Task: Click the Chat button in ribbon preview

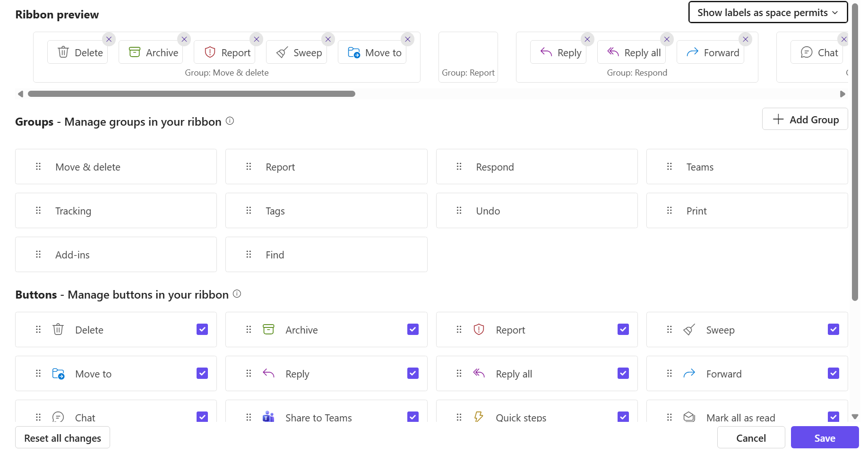Action: coord(817,52)
